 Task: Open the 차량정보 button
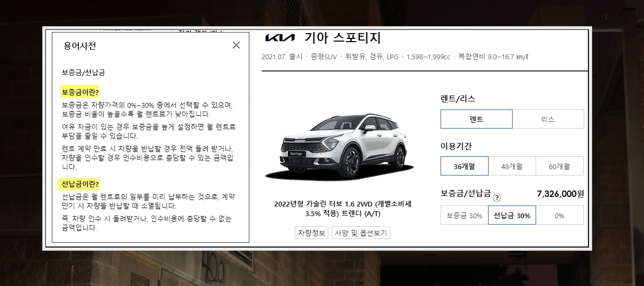pyautogui.click(x=311, y=233)
